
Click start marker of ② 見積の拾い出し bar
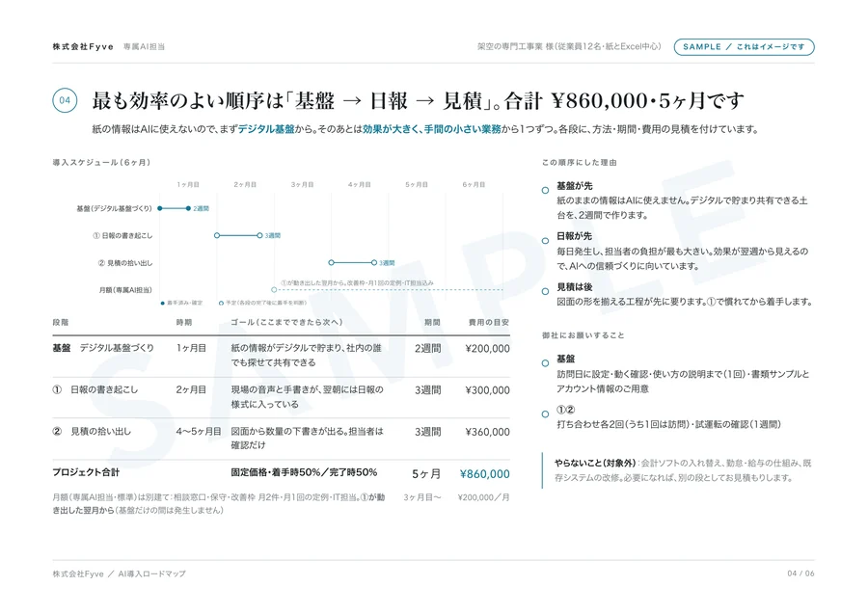tap(331, 263)
